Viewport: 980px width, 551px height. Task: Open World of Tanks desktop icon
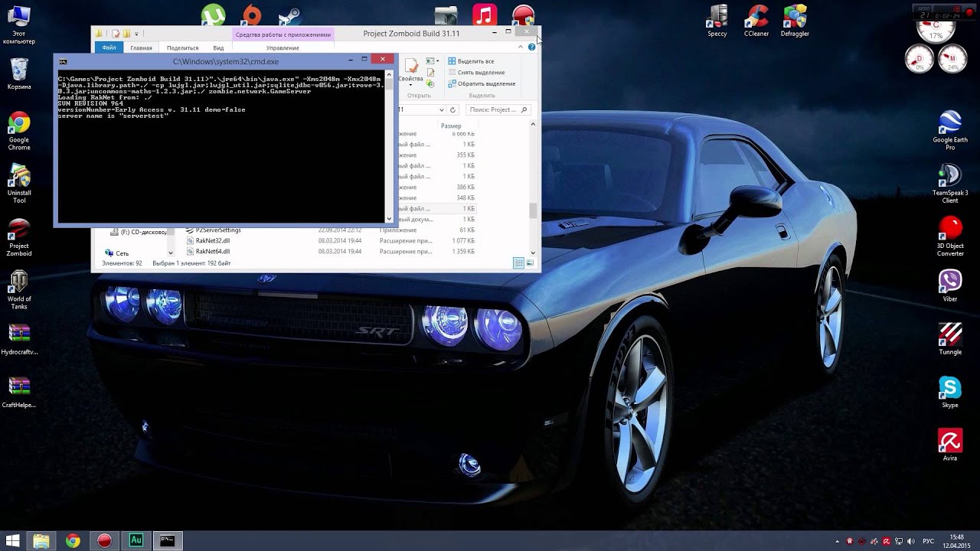point(19,290)
